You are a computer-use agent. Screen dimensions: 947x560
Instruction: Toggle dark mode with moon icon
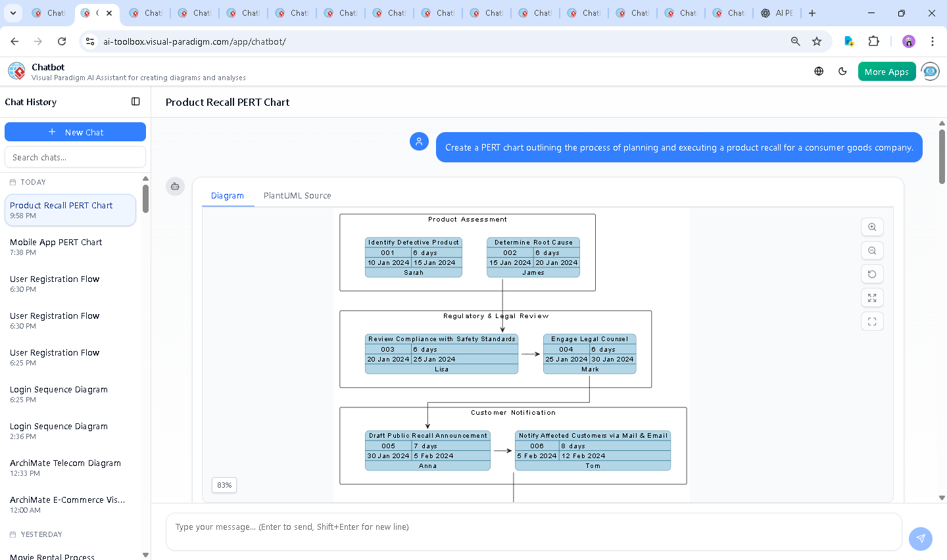pos(842,72)
